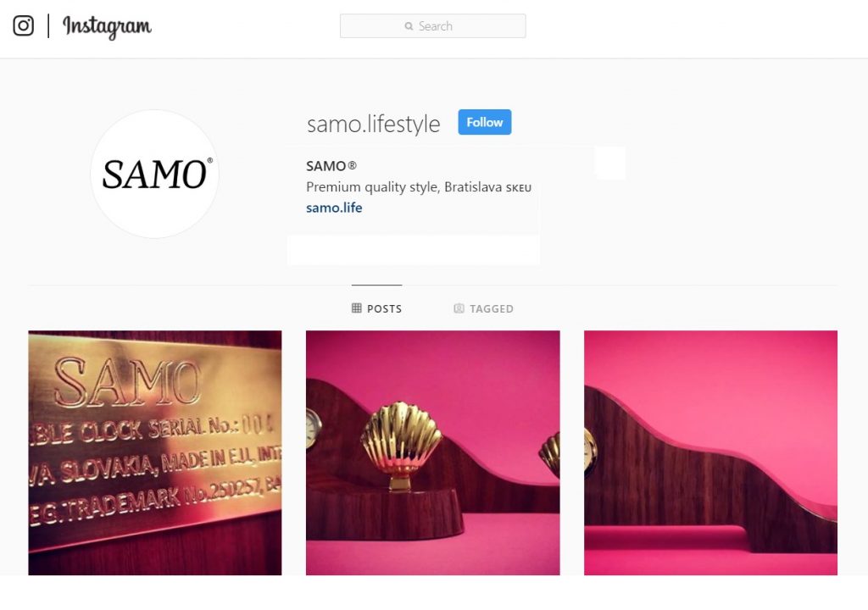Switch to the POSTS tab

pyautogui.click(x=377, y=308)
